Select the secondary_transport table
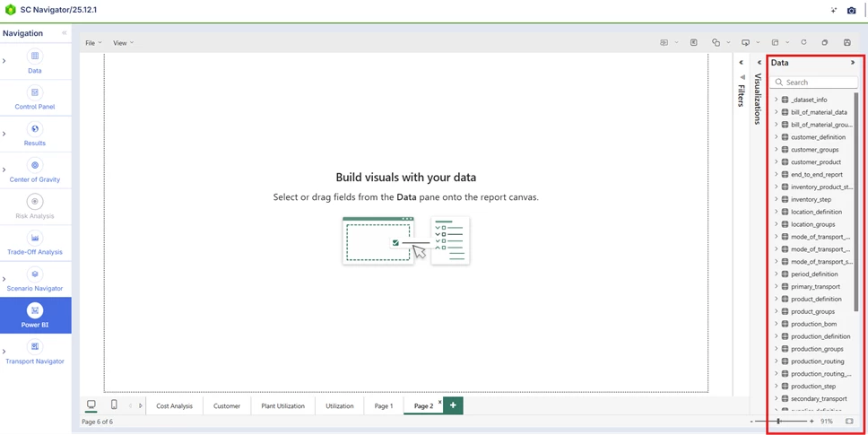Screen dimensions: 868x435 (819, 398)
